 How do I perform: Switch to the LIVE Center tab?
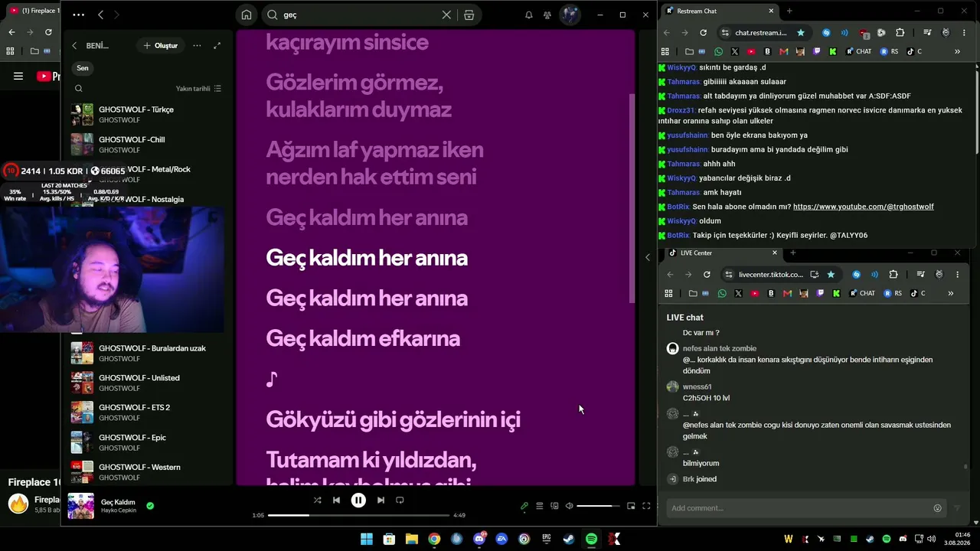tap(722, 253)
